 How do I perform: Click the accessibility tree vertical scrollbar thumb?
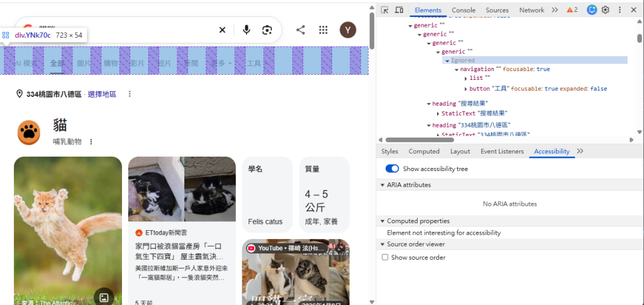tap(640, 38)
